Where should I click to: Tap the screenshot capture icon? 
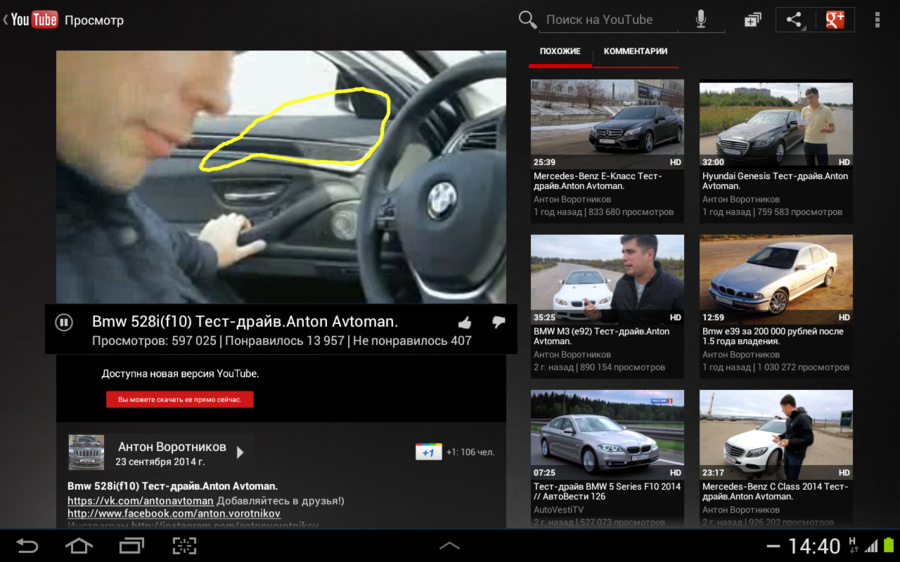click(184, 545)
